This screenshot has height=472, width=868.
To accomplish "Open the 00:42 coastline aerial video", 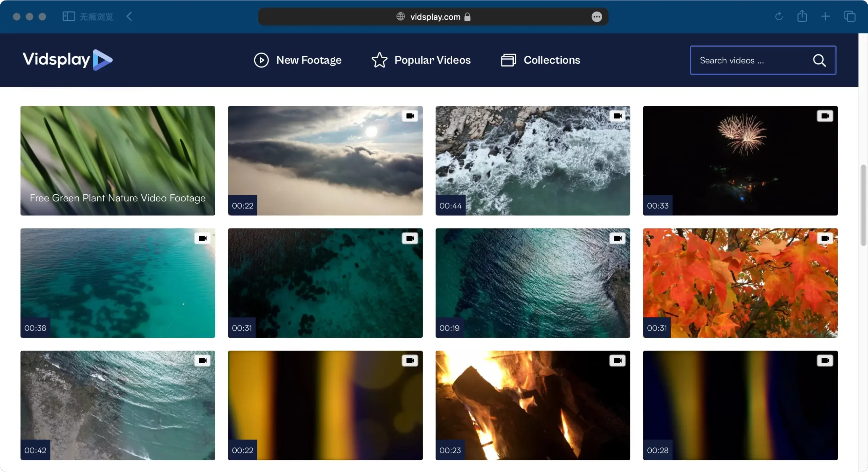I will tap(118, 405).
